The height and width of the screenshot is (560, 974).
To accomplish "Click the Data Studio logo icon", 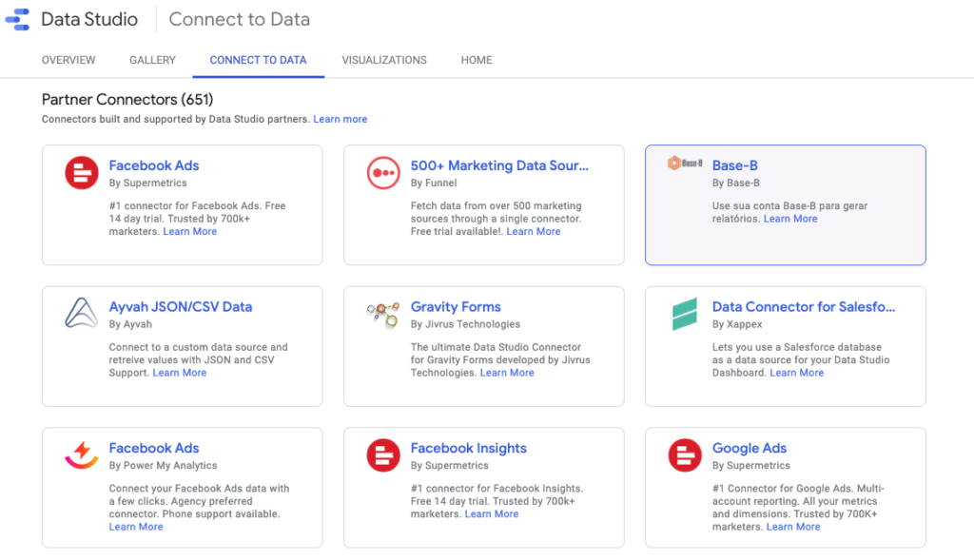I will click(x=17, y=19).
